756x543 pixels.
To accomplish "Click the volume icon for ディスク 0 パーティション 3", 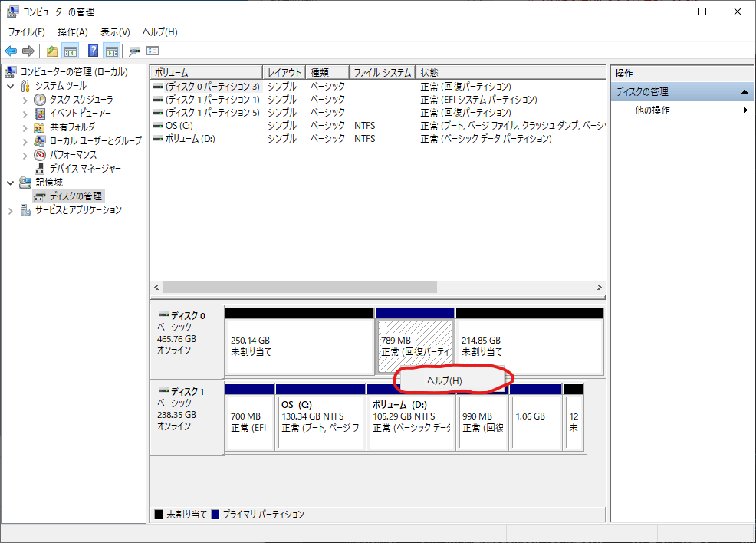I will tap(158, 87).
